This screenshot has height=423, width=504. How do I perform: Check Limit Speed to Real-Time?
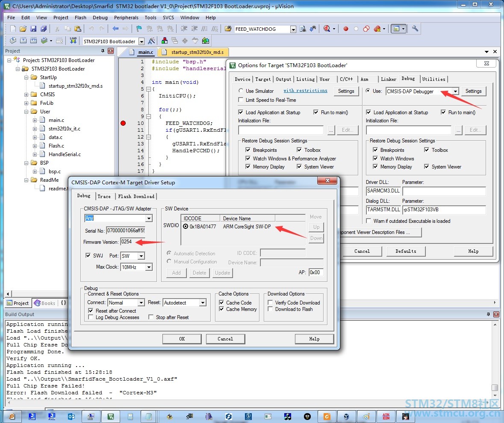pyautogui.click(x=240, y=100)
